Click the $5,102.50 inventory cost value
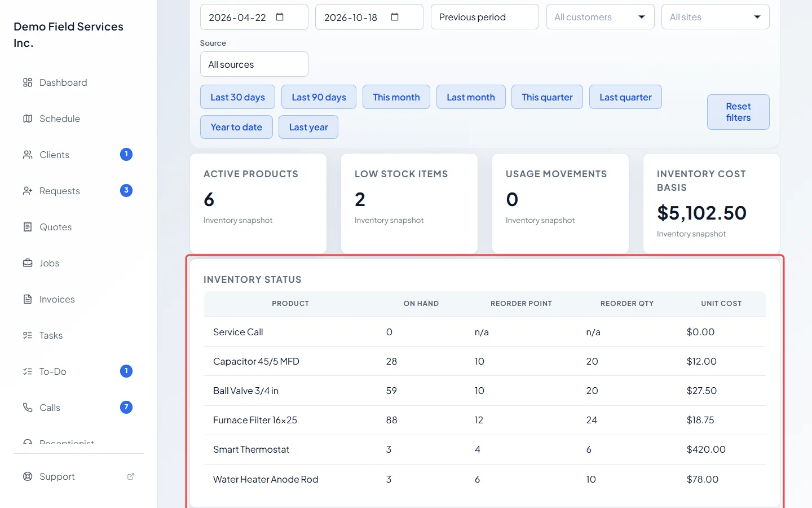 (x=701, y=213)
